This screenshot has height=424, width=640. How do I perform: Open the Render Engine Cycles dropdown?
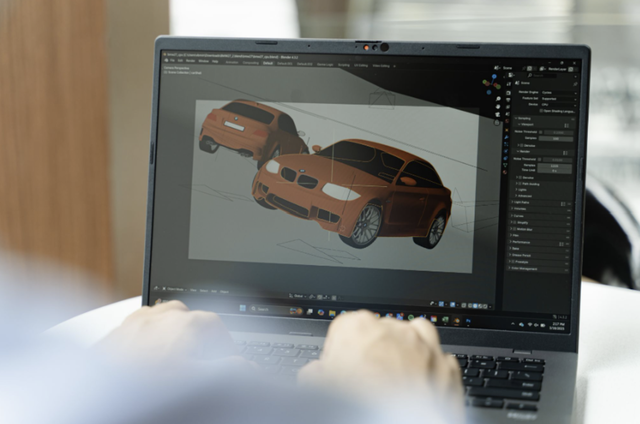click(559, 93)
